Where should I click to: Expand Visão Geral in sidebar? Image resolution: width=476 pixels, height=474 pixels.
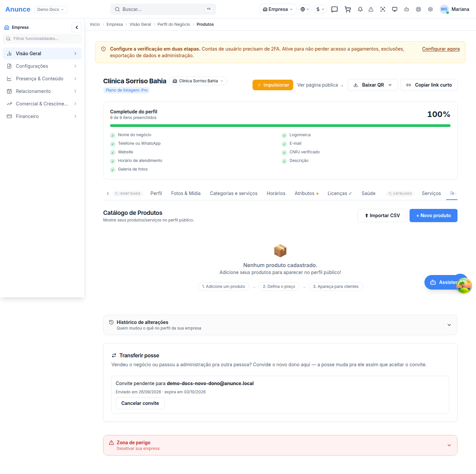pos(42,54)
